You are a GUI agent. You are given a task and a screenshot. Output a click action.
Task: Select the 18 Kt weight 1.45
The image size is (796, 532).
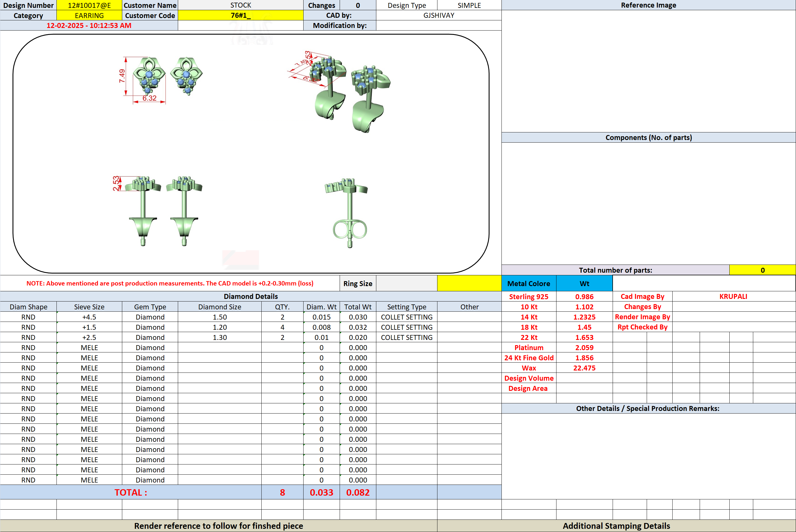[584, 327]
